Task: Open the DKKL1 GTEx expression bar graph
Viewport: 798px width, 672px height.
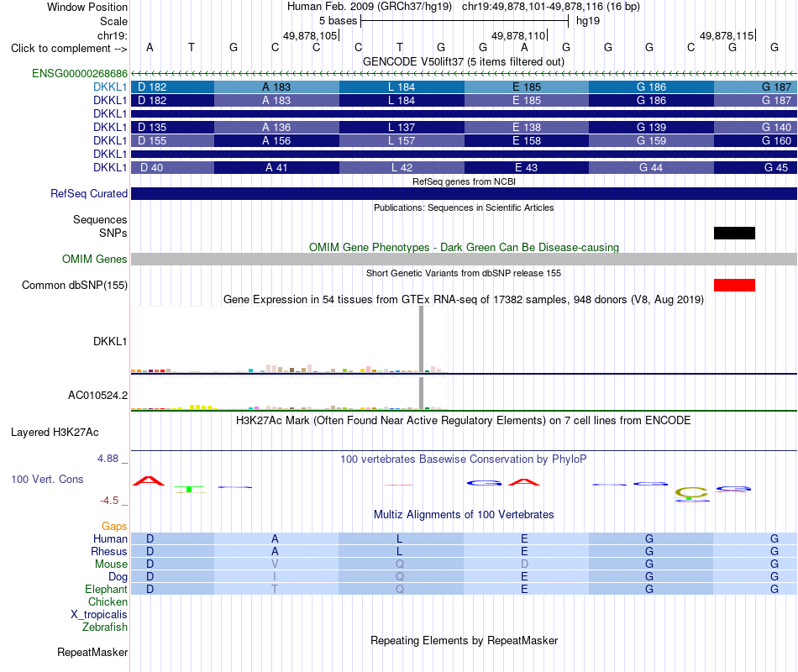Action: 289,340
